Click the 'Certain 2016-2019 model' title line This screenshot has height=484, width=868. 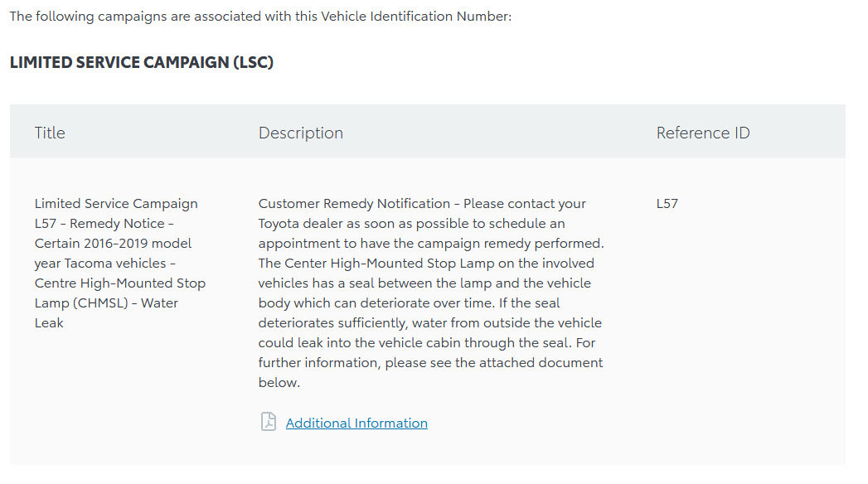pyautogui.click(x=113, y=244)
